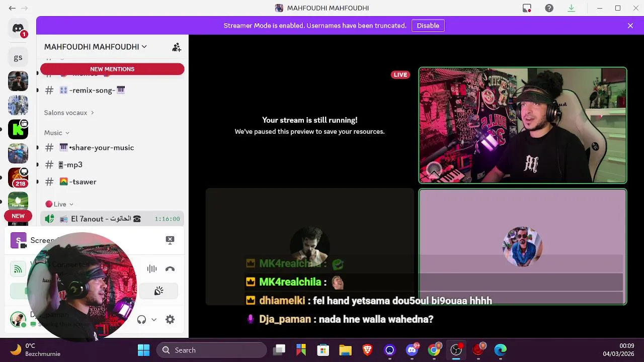Open User Settings gear

point(170,320)
